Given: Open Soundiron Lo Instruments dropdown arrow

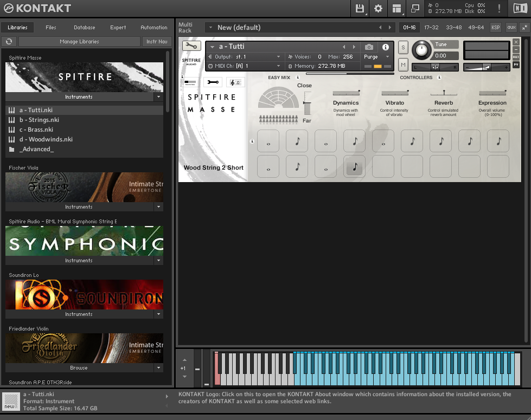Looking at the screenshot, I should (x=158, y=314).
